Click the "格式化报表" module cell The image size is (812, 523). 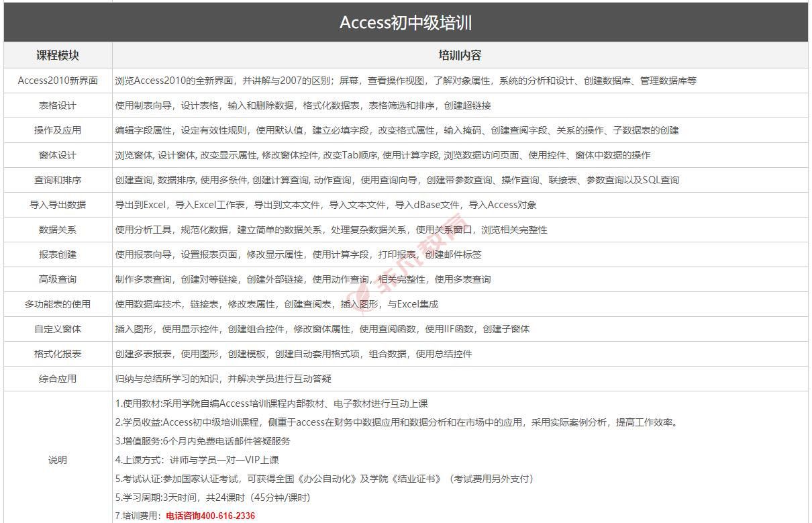(58, 354)
